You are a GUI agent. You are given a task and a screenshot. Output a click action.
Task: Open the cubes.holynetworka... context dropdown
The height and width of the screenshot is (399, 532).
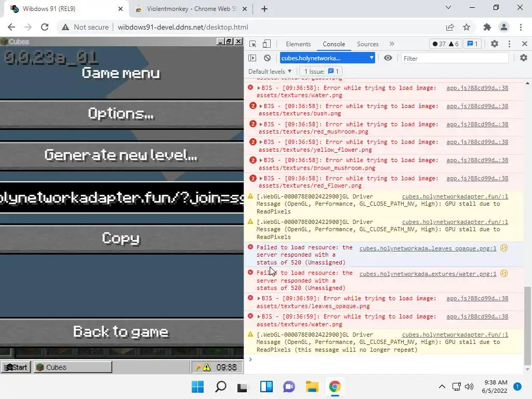[x=327, y=58]
